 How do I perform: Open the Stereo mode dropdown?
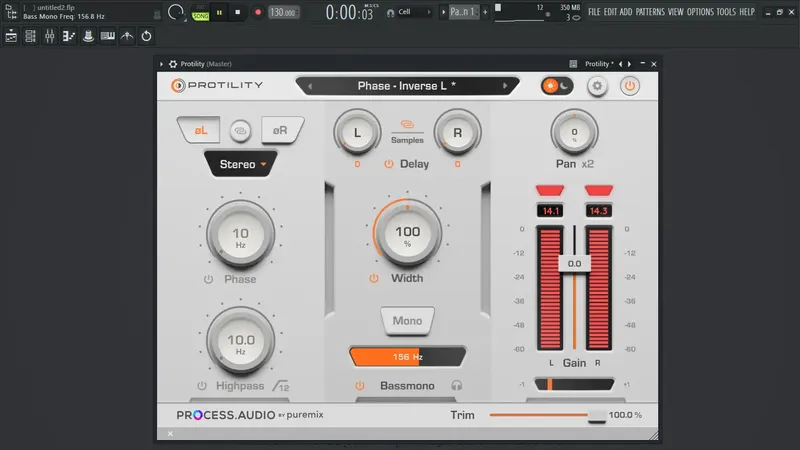(x=241, y=164)
